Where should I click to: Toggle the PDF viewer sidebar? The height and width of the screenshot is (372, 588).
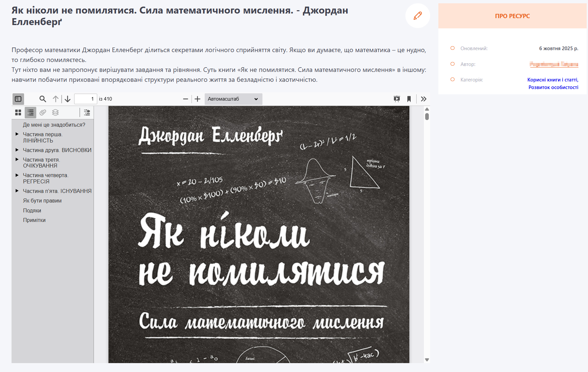[x=18, y=99]
